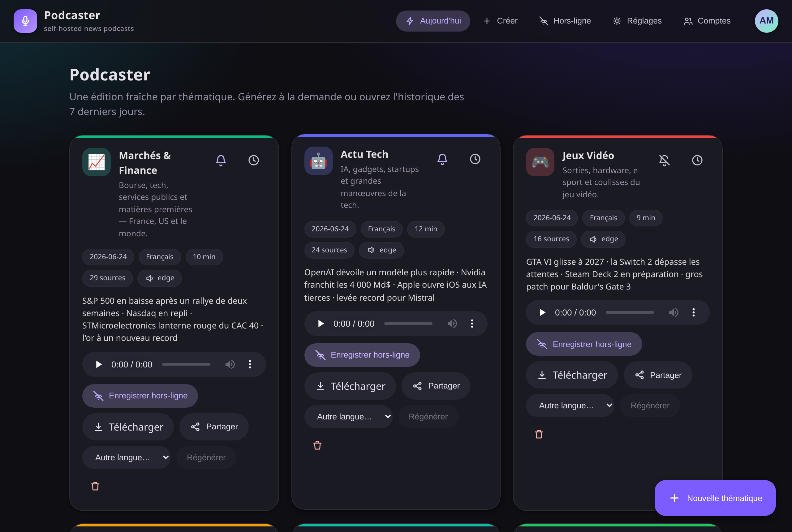The height and width of the screenshot is (532, 792).
Task: Toggle the Actu Tech notification bell
Action: [442, 159]
